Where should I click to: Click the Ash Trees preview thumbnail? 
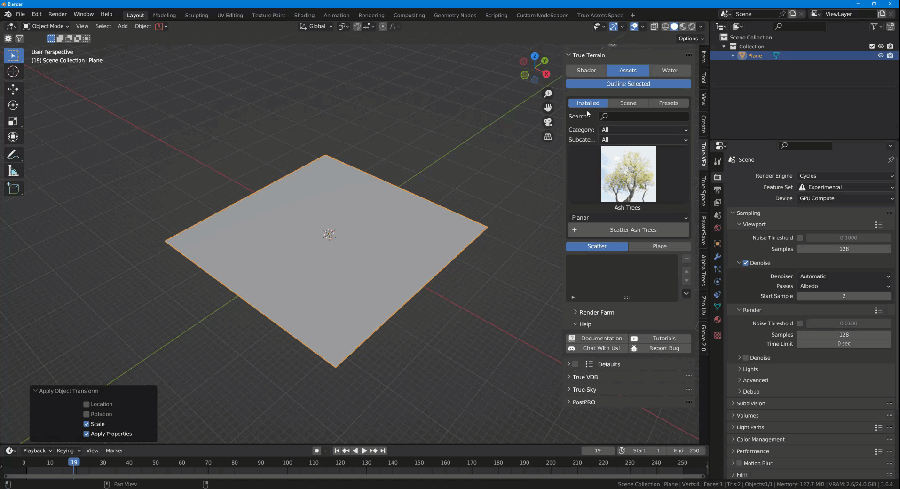[628, 175]
